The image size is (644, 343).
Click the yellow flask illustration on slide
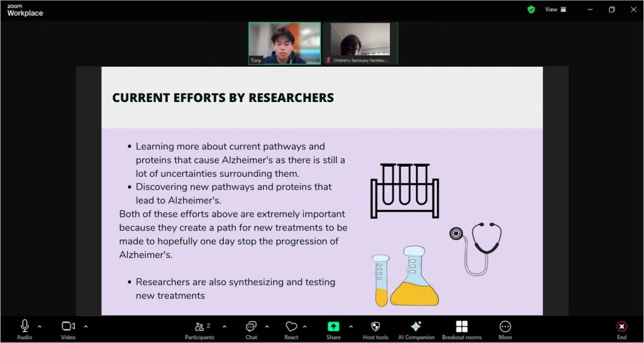[x=414, y=276]
